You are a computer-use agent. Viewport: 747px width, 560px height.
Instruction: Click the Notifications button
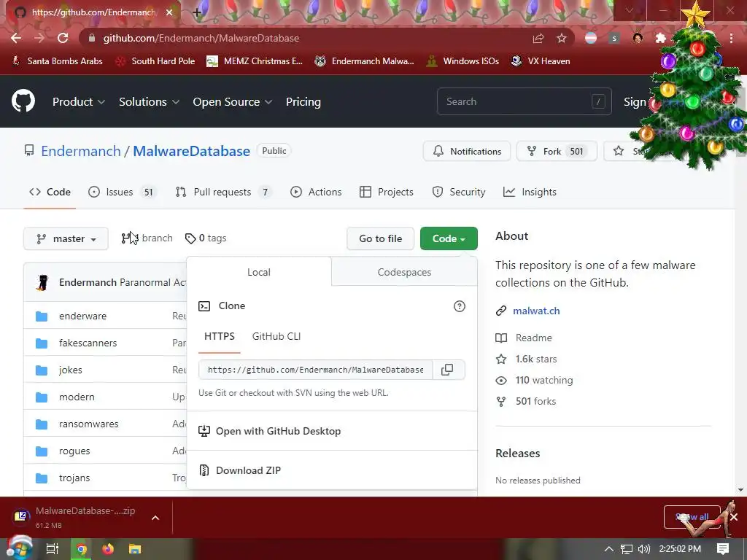[x=467, y=152]
